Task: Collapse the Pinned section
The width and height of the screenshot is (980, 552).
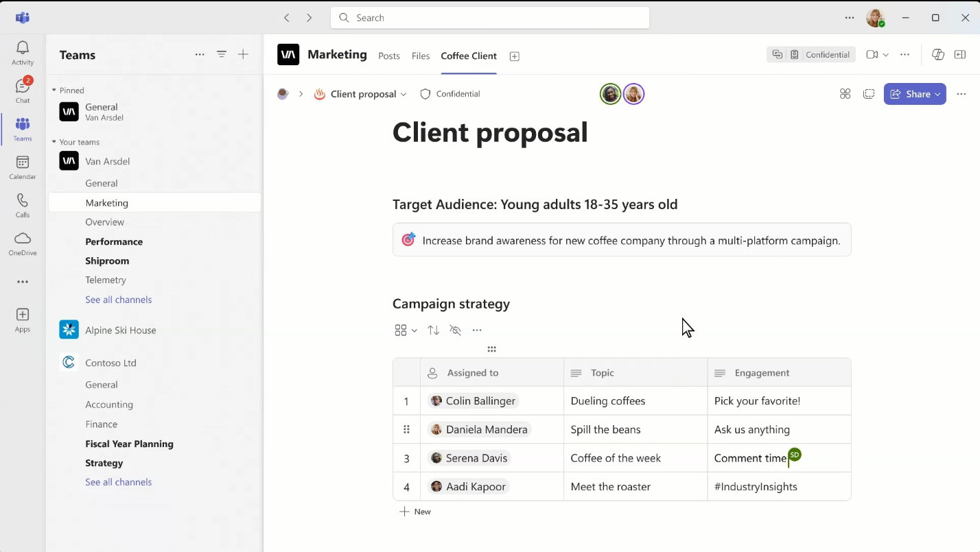Action: [54, 91]
